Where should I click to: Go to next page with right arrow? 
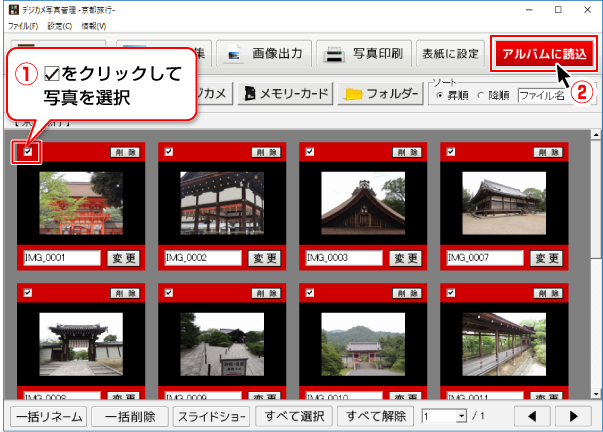click(573, 417)
